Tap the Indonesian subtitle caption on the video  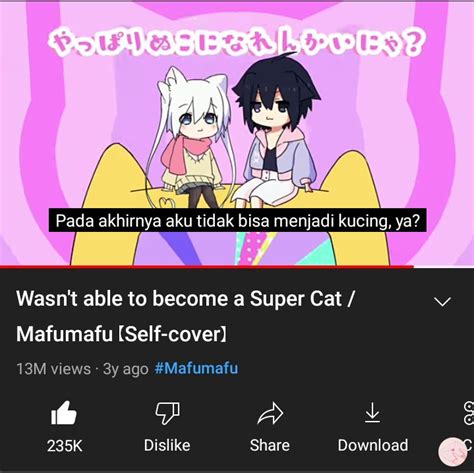(x=237, y=221)
